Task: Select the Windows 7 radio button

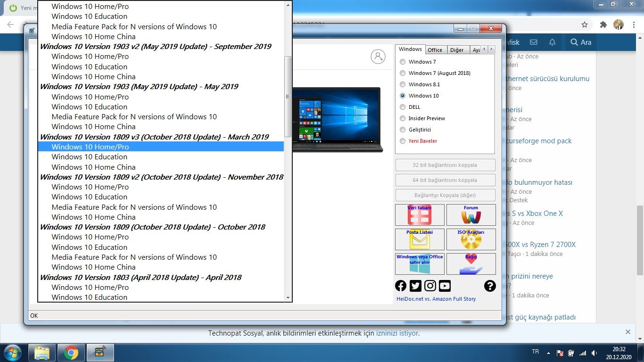Action: coord(403,62)
